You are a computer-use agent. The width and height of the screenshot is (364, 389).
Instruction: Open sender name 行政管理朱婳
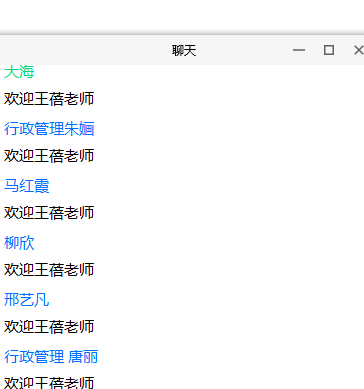[49, 129]
